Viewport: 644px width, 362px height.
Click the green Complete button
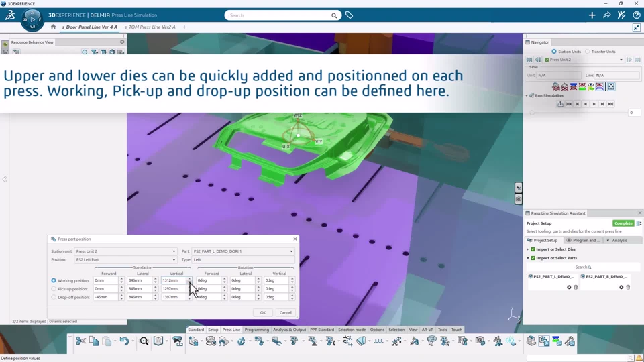point(623,223)
